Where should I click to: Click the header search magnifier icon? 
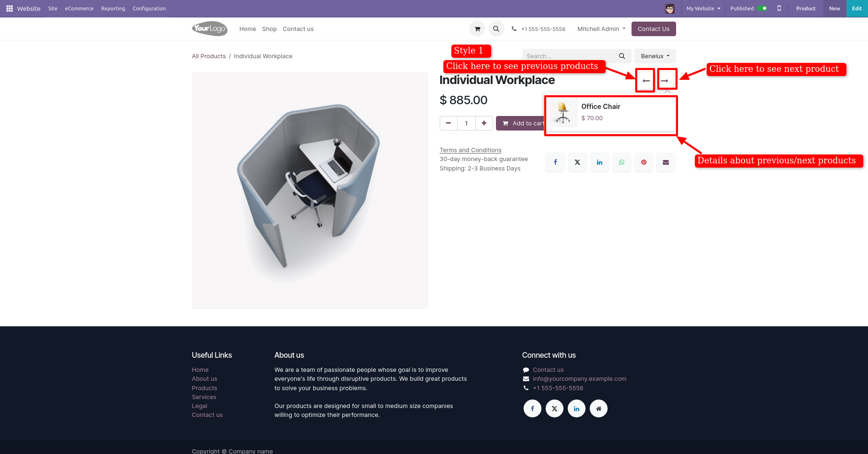(496, 29)
